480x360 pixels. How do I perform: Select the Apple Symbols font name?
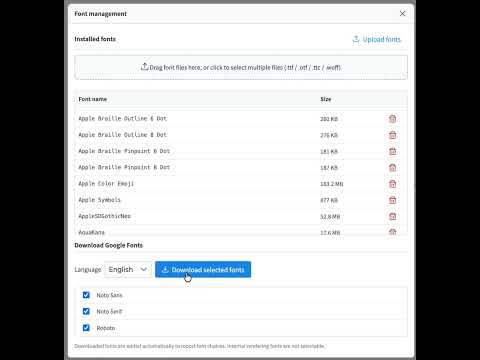99,200
